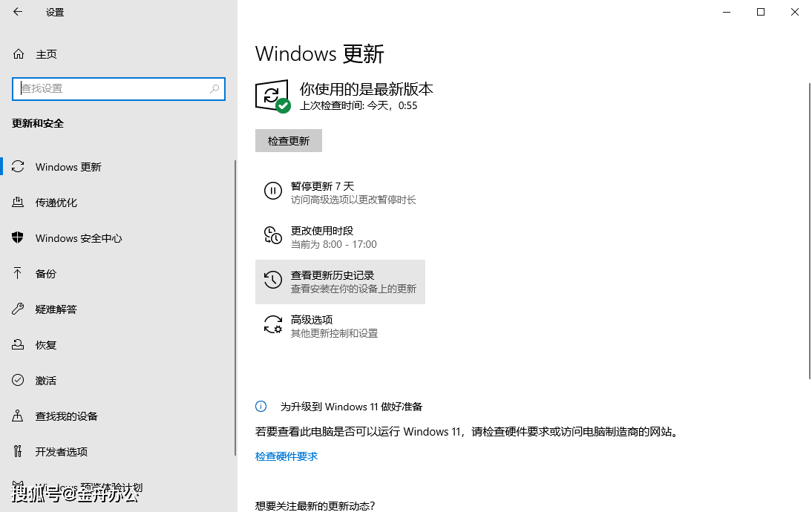Click the magnifier icon in the search box
812x512 pixels.
tap(215, 89)
